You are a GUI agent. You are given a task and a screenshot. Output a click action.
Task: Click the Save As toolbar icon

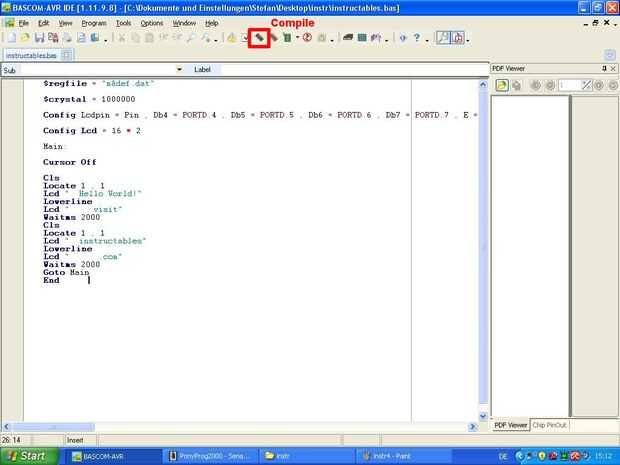point(53,38)
